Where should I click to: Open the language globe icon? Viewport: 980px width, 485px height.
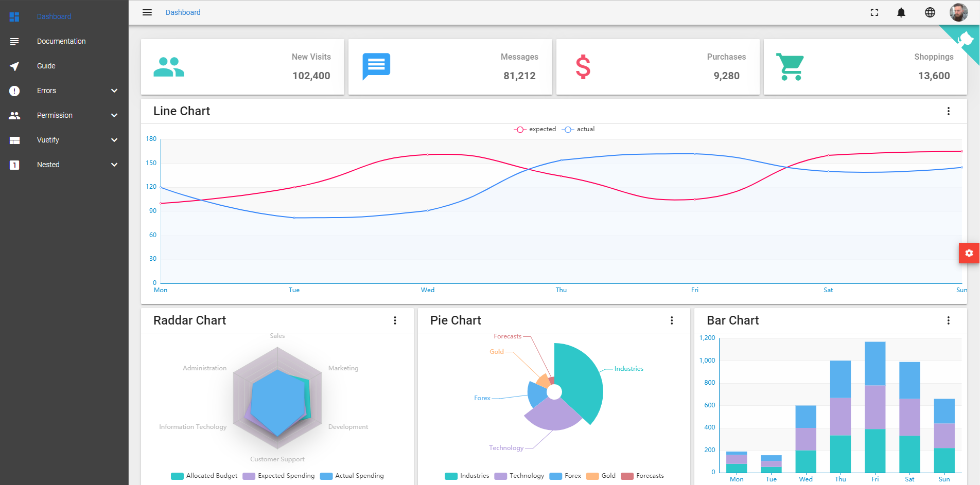[x=930, y=12]
